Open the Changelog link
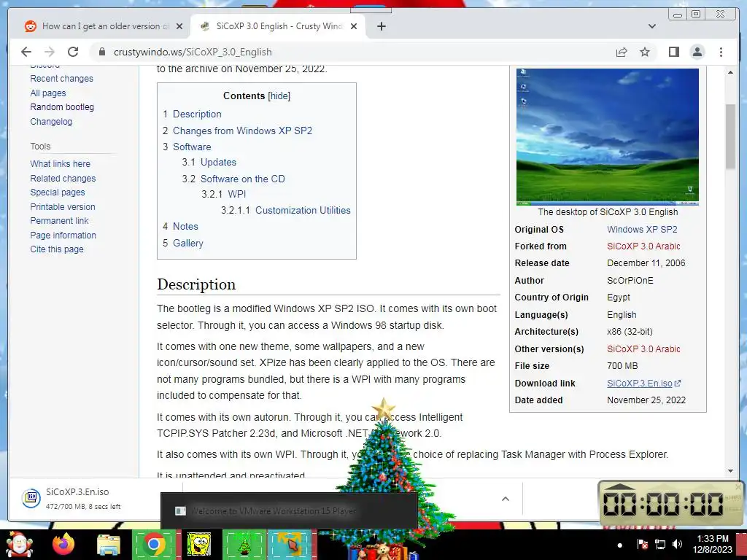Image resolution: width=747 pixels, height=560 pixels. pos(51,122)
